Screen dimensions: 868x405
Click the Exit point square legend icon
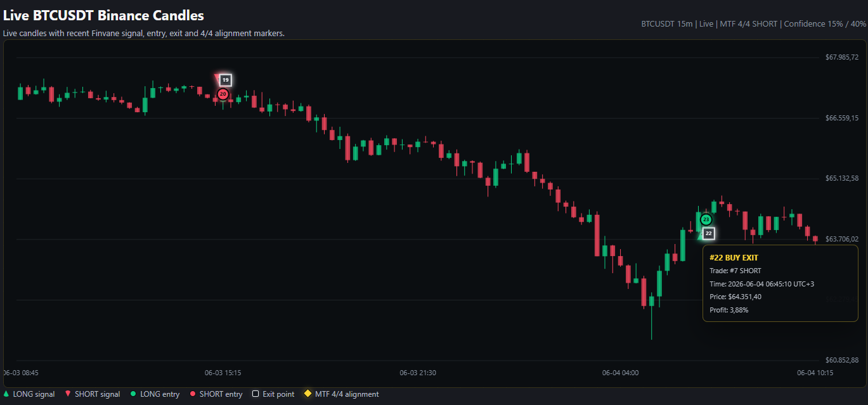[x=256, y=394]
